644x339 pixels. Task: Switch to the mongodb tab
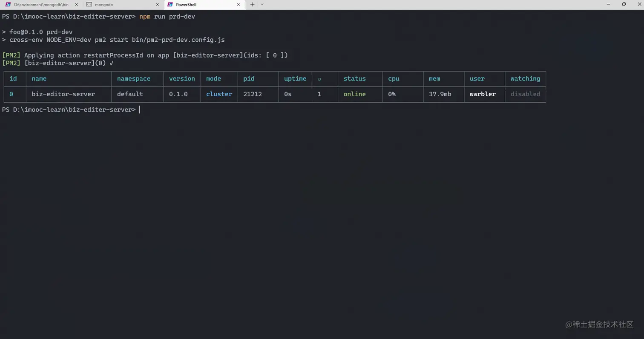(x=122, y=5)
